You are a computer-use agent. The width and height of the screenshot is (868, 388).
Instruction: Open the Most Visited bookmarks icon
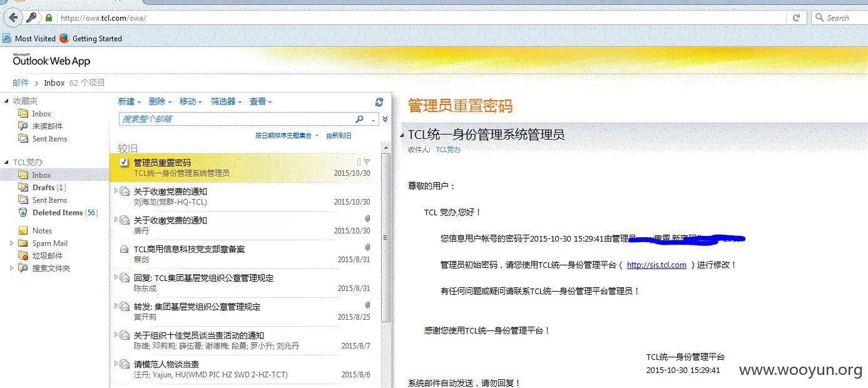7,38
